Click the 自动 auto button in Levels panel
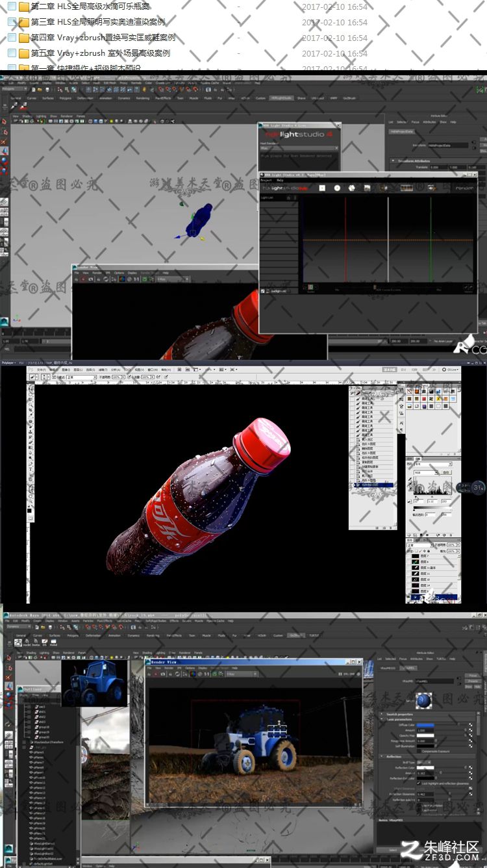The height and width of the screenshot is (868, 487). coord(447,472)
